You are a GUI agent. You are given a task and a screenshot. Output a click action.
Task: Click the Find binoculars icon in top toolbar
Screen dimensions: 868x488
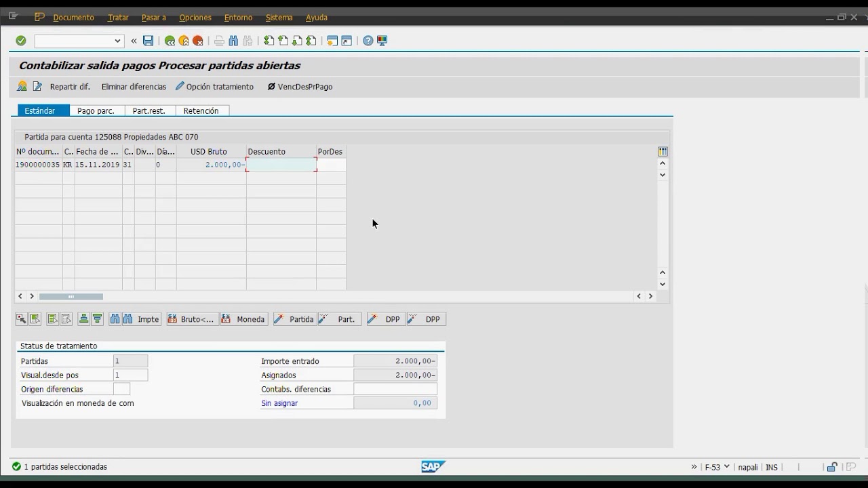[x=233, y=41]
